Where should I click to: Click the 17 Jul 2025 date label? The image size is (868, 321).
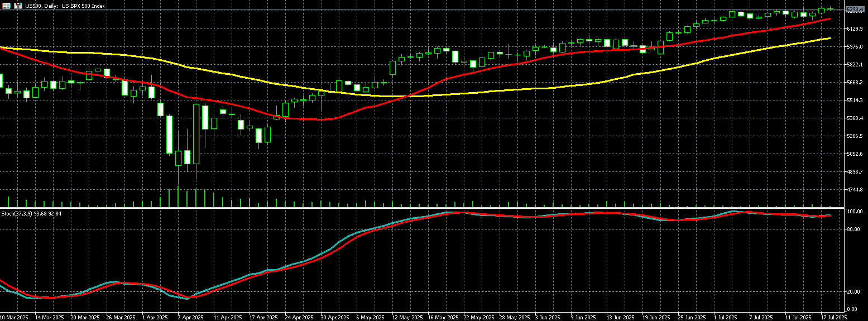pos(835,317)
